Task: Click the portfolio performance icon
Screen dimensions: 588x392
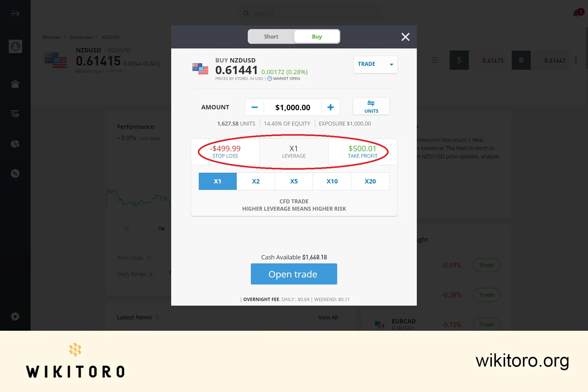Action: point(15,144)
